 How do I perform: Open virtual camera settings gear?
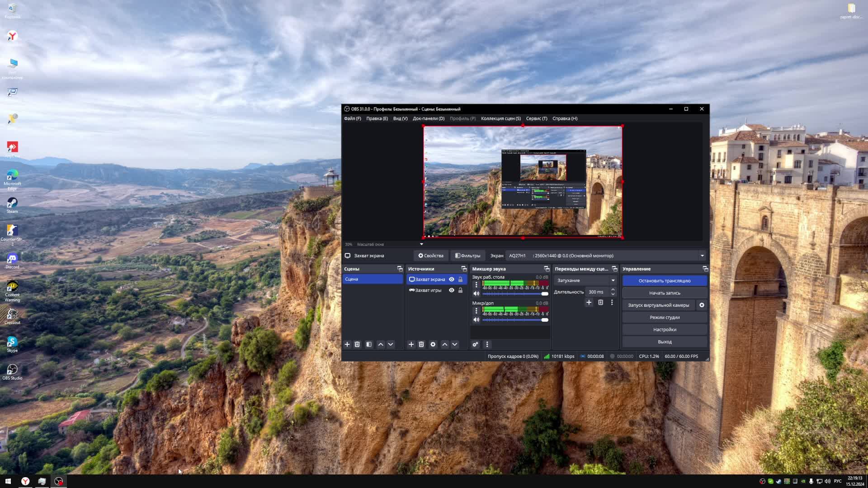702,305
